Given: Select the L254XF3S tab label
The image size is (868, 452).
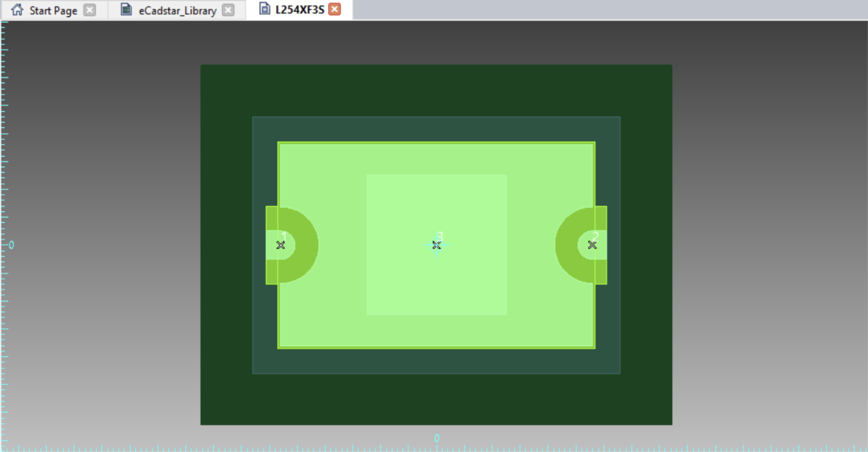Looking at the screenshot, I should coord(300,10).
